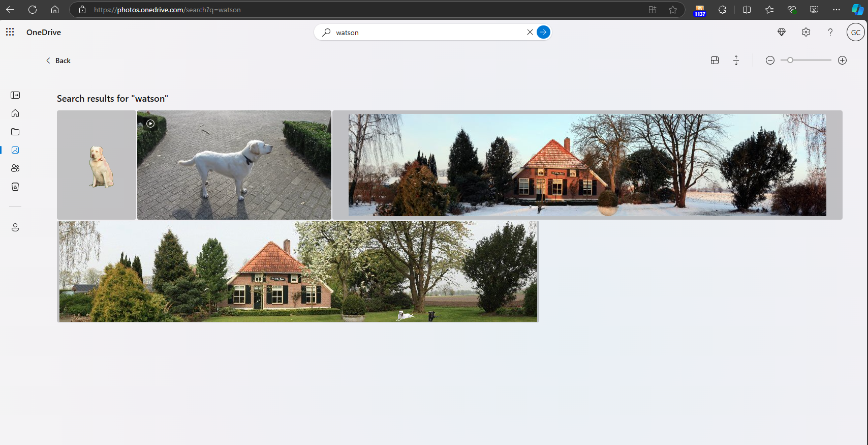Open the GC account profile menu
Viewport: 868px width, 445px height.
coord(855,32)
